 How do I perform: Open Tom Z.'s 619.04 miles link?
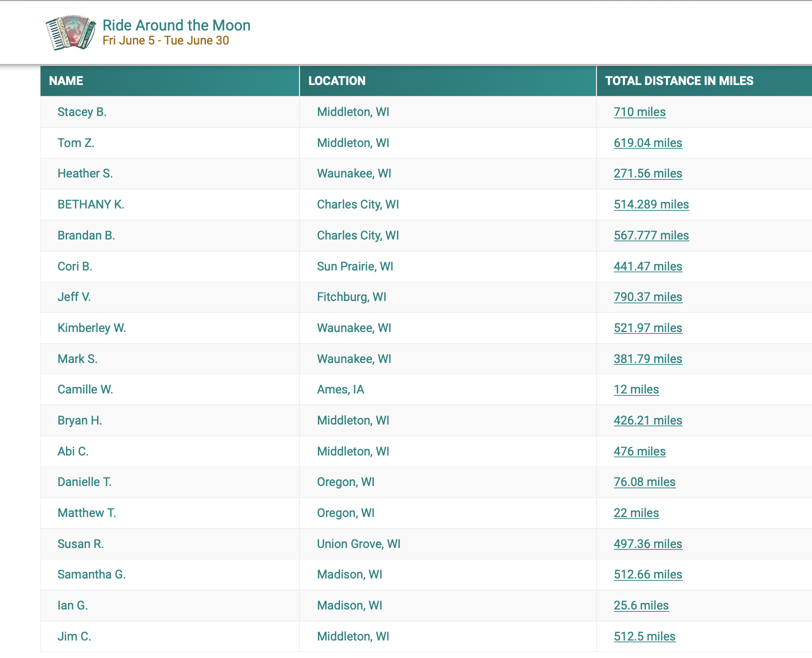[647, 143]
